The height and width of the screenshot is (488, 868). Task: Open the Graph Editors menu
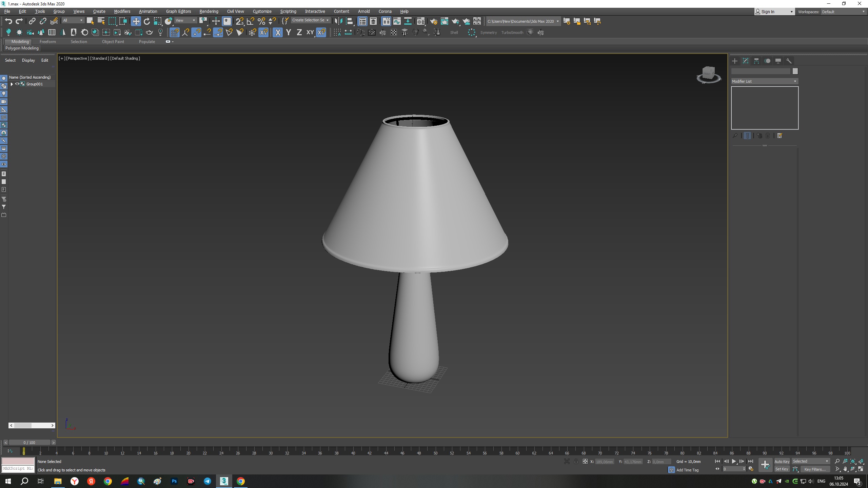pyautogui.click(x=178, y=12)
